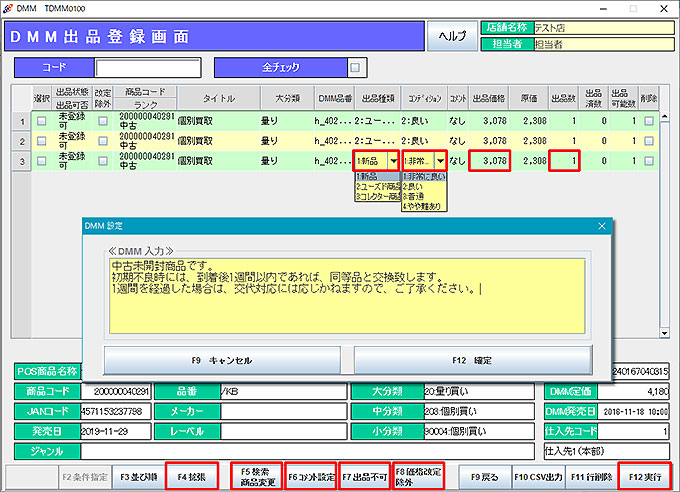Check the 選択 box in row 1
680x492 pixels.
[x=41, y=121]
